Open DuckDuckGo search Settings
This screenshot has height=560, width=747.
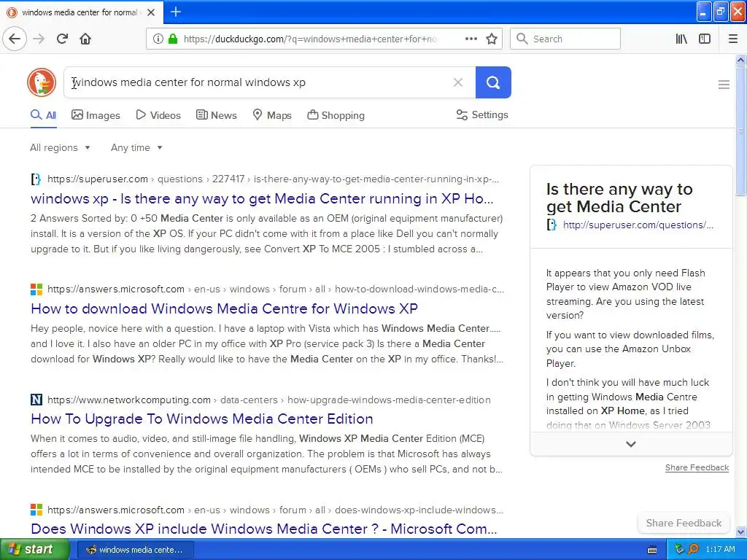482,114
